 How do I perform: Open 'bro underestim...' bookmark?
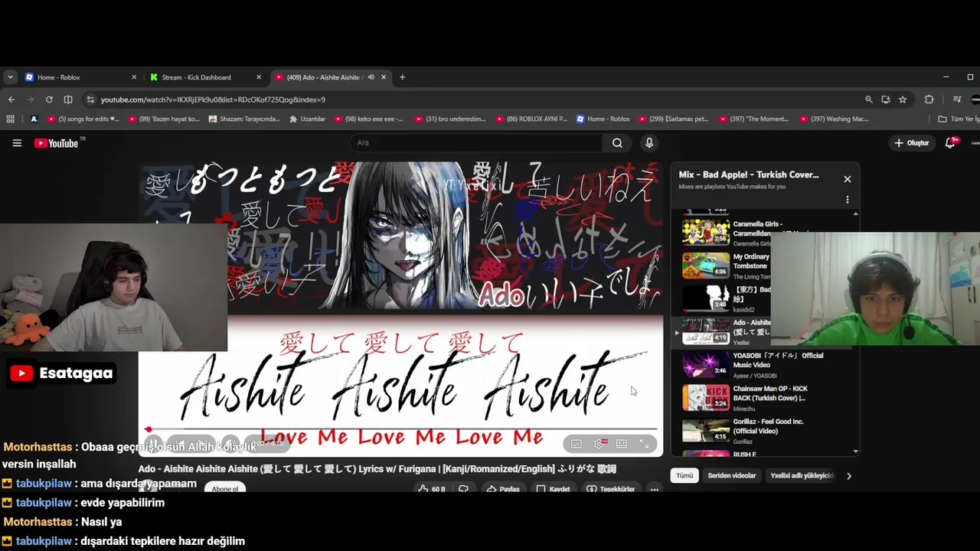(450, 119)
